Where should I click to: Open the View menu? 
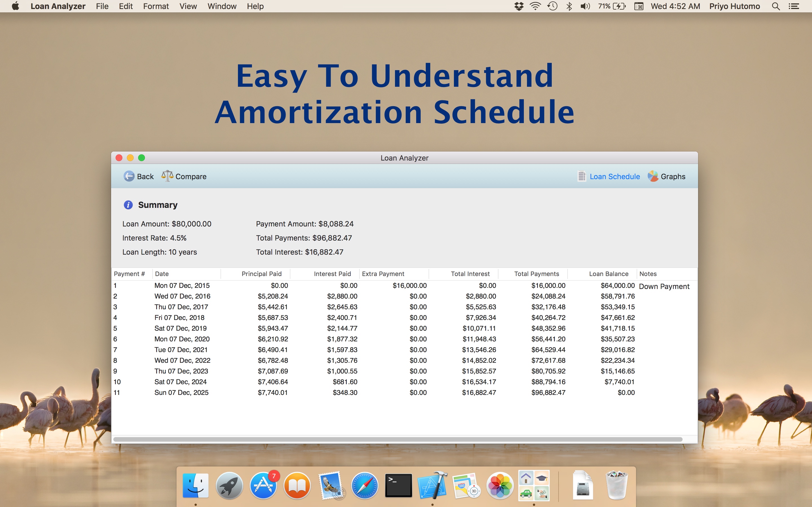click(x=188, y=6)
